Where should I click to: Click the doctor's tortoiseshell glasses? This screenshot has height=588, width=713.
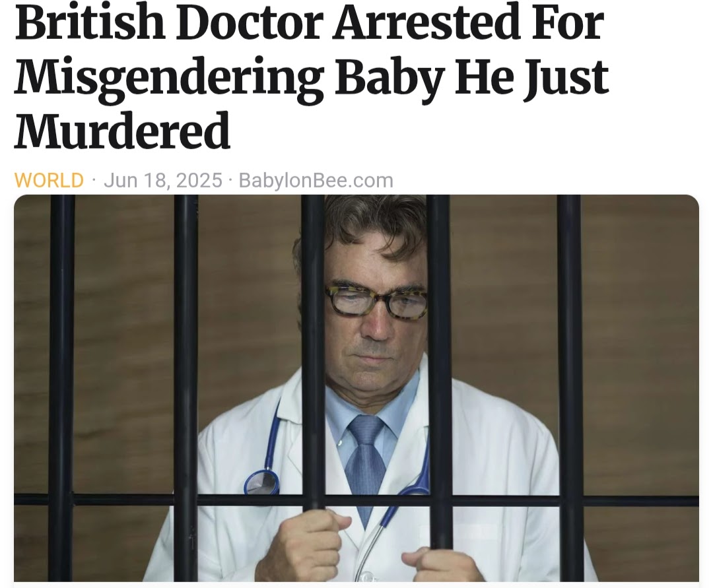coord(376,300)
